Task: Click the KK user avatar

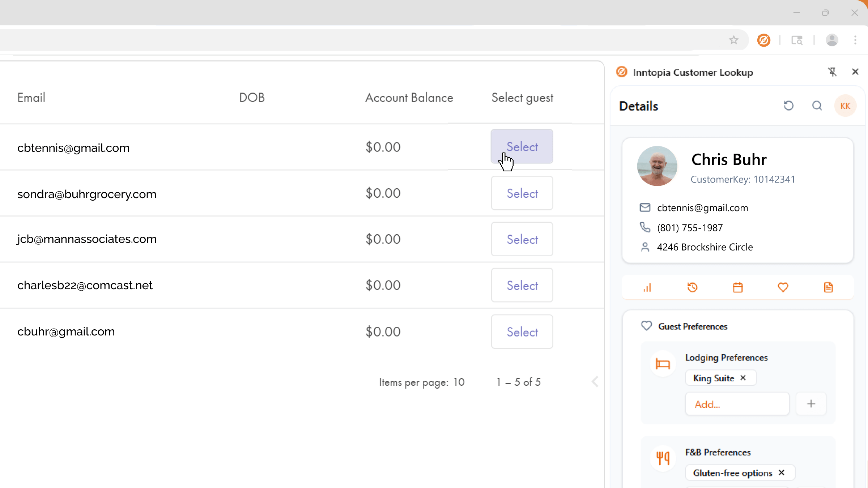Action: (x=846, y=106)
